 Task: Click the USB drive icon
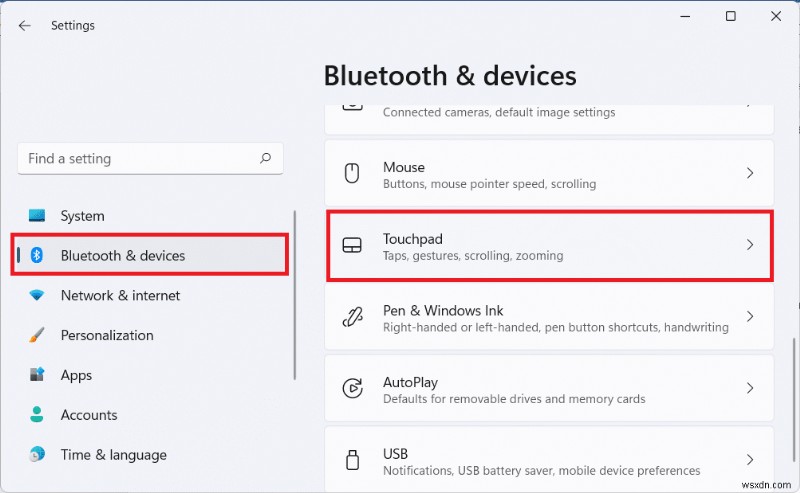coord(352,461)
